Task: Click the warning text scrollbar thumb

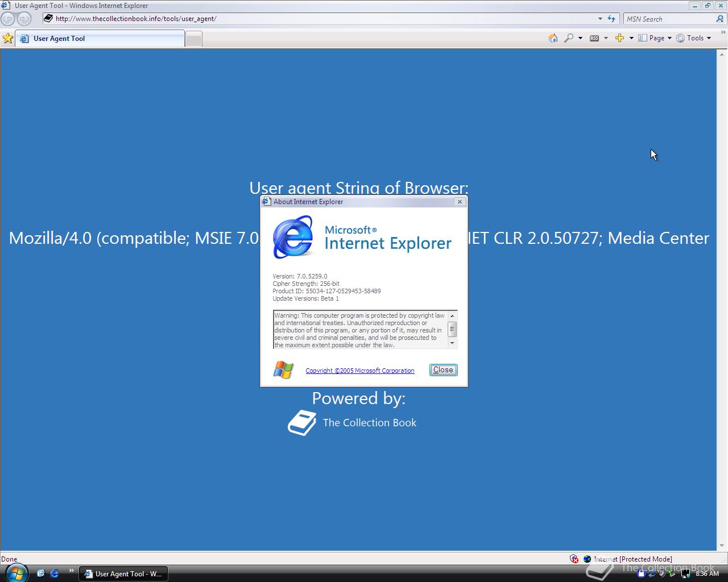Action: pyautogui.click(x=453, y=329)
